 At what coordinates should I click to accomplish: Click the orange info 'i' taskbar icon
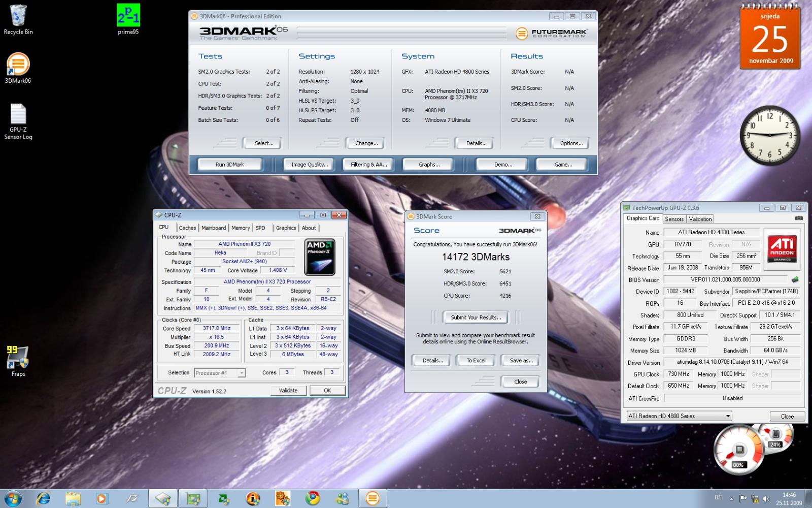252,498
